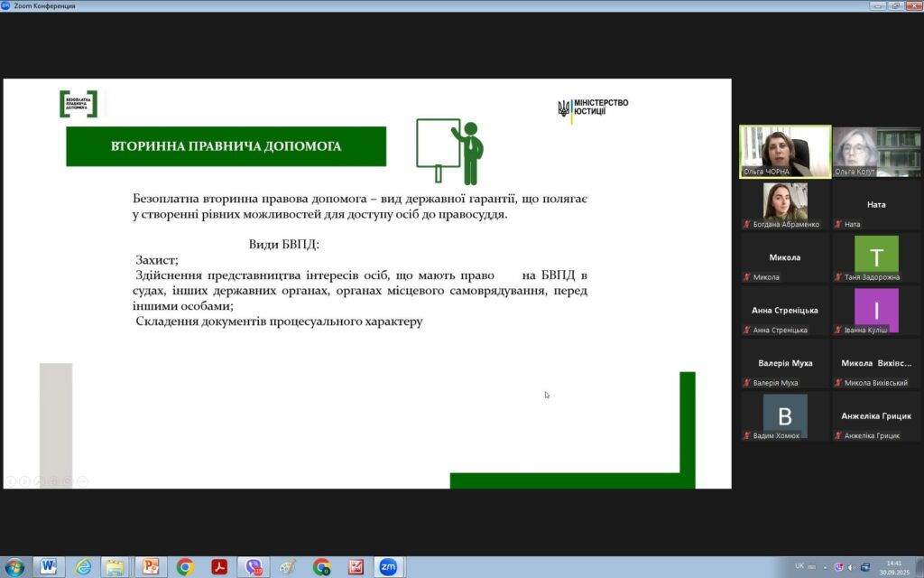Open Viber from the taskbar

tap(254, 566)
